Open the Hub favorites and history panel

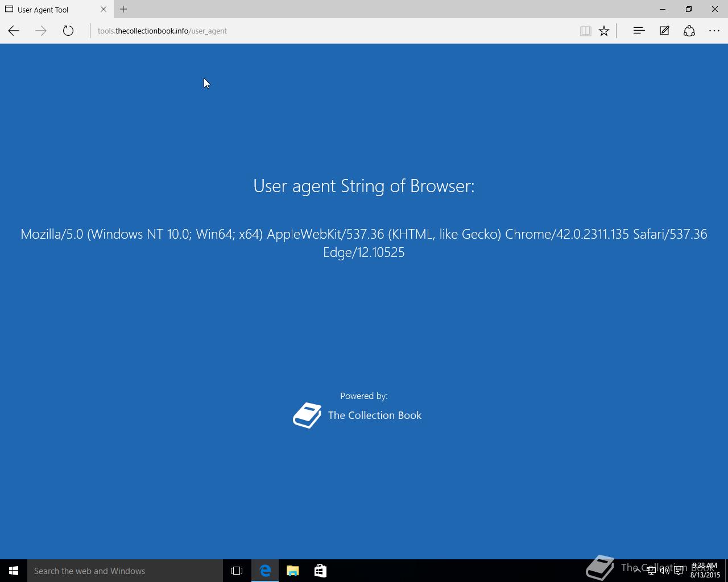(639, 31)
